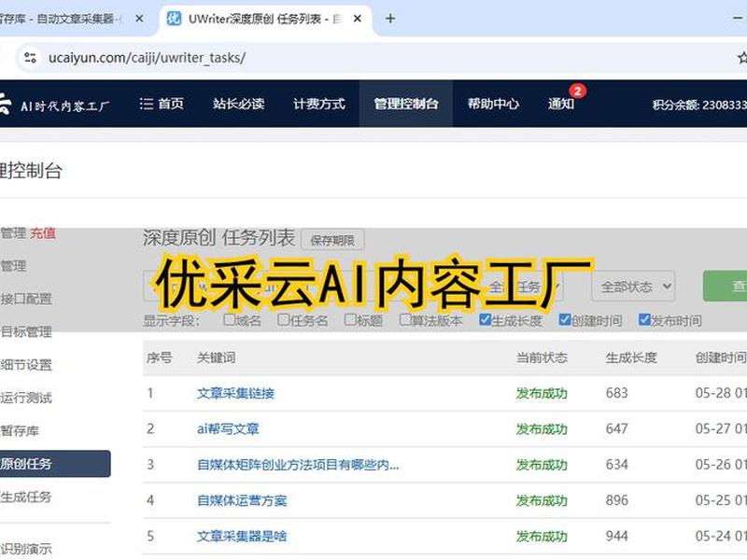This screenshot has width=747, height=560.
Task: Open the 管理控制台 menu item
Action: click(x=406, y=104)
